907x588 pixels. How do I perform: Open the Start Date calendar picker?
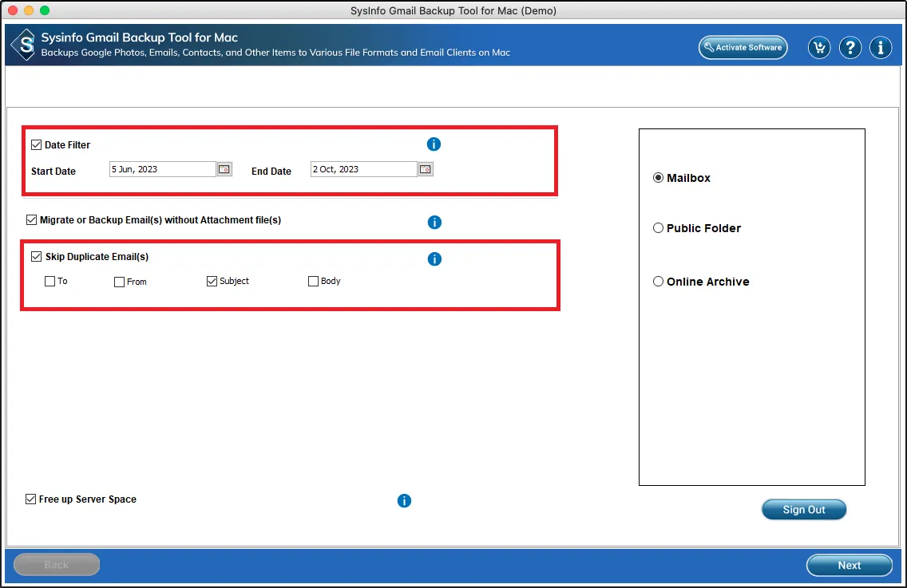224,169
